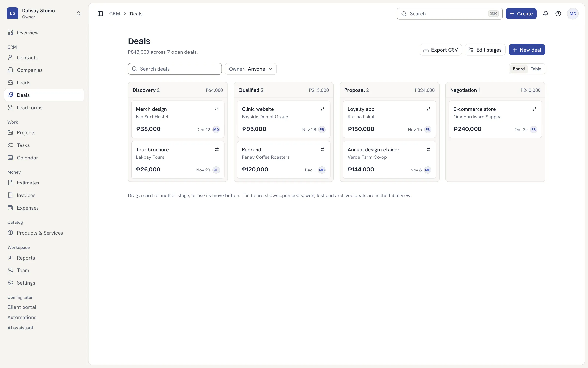Open Invoices in the sidebar
The width and height of the screenshot is (588, 368).
44,195
